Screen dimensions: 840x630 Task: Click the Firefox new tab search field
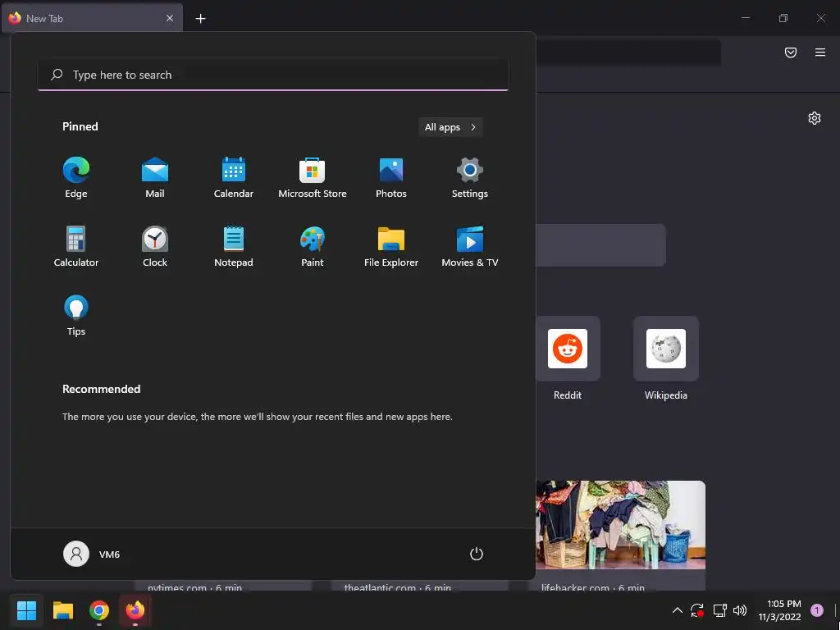click(x=600, y=244)
